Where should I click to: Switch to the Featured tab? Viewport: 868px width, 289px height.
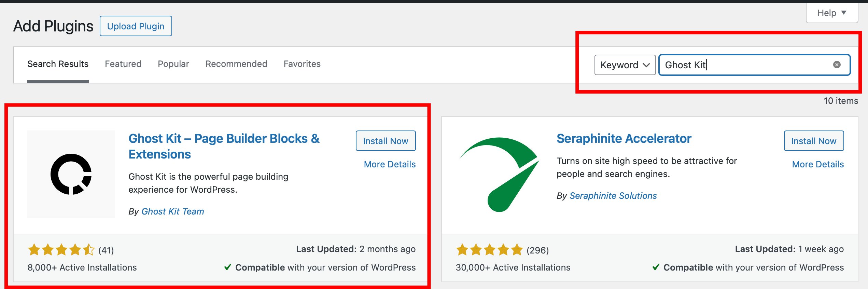(x=123, y=64)
